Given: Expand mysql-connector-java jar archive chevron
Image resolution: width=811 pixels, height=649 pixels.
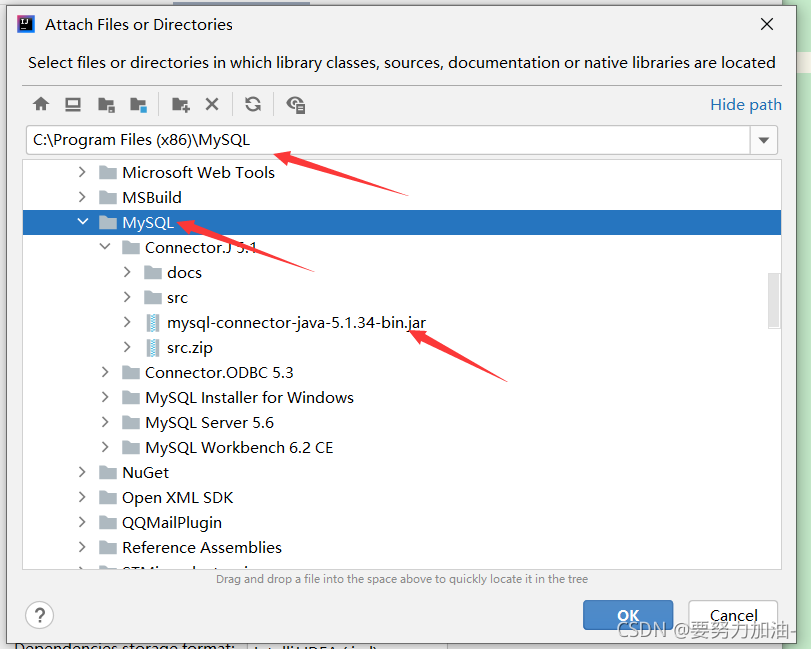Looking at the screenshot, I should coord(127,322).
